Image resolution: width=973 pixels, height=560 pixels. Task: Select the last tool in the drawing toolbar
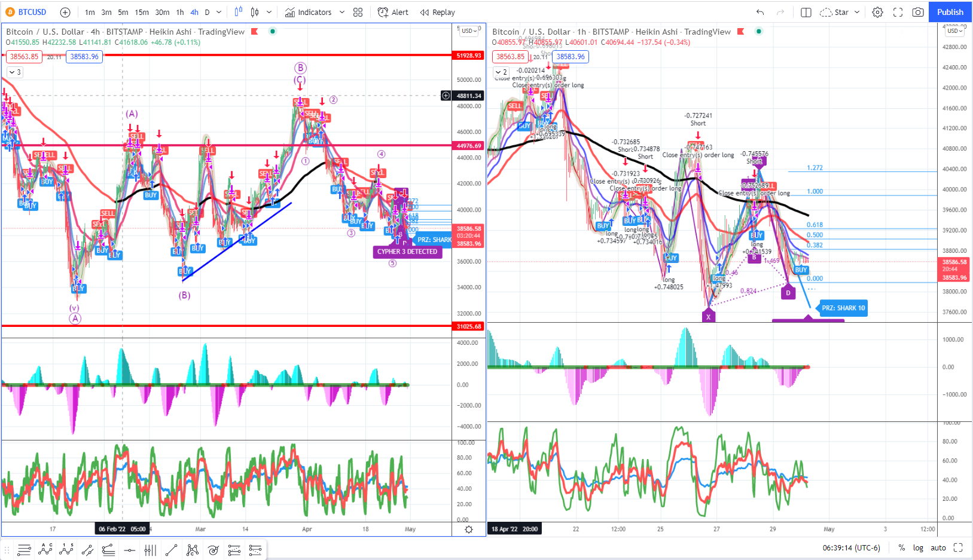(x=255, y=550)
